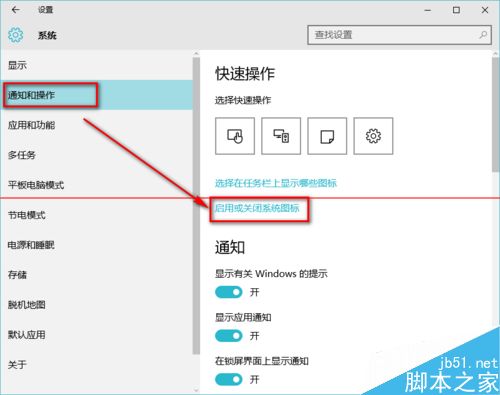Click the sidebar scroll down arrow
Image resolution: width=500 pixels, height=395 pixels.
196,390
